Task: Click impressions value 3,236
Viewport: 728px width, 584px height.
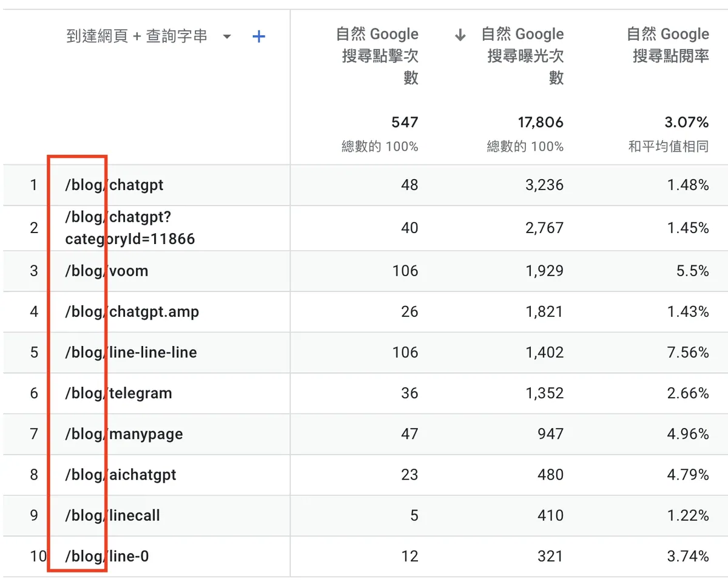Action: [544, 185]
